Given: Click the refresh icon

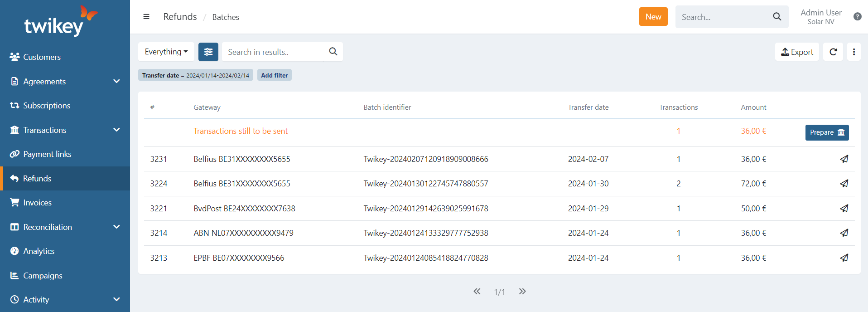Looking at the screenshot, I should pyautogui.click(x=833, y=52).
